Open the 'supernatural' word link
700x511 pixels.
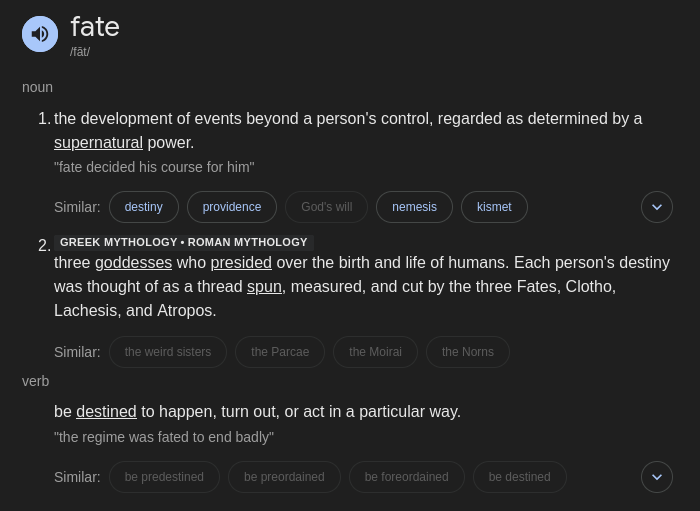tap(98, 143)
